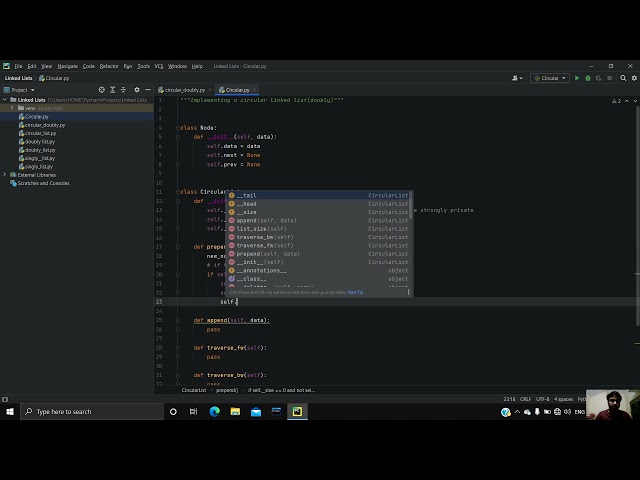640x480 pixels.
Task: Open the VCS menu
Action: tap(159, 66)
